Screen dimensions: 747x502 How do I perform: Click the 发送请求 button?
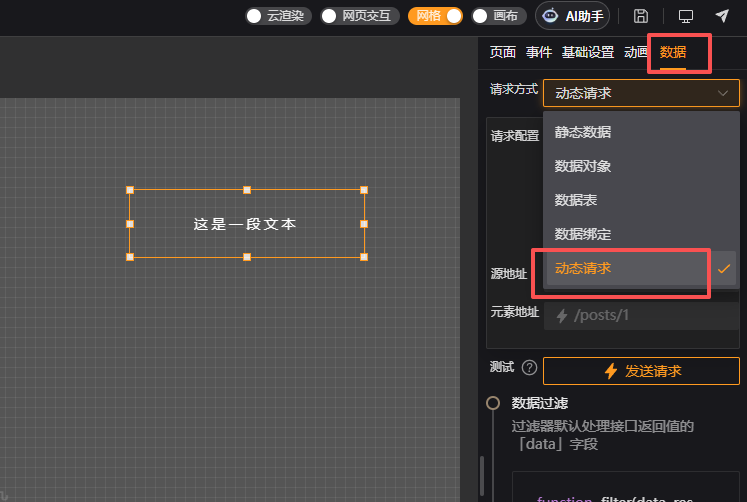(x=641, y=371)
